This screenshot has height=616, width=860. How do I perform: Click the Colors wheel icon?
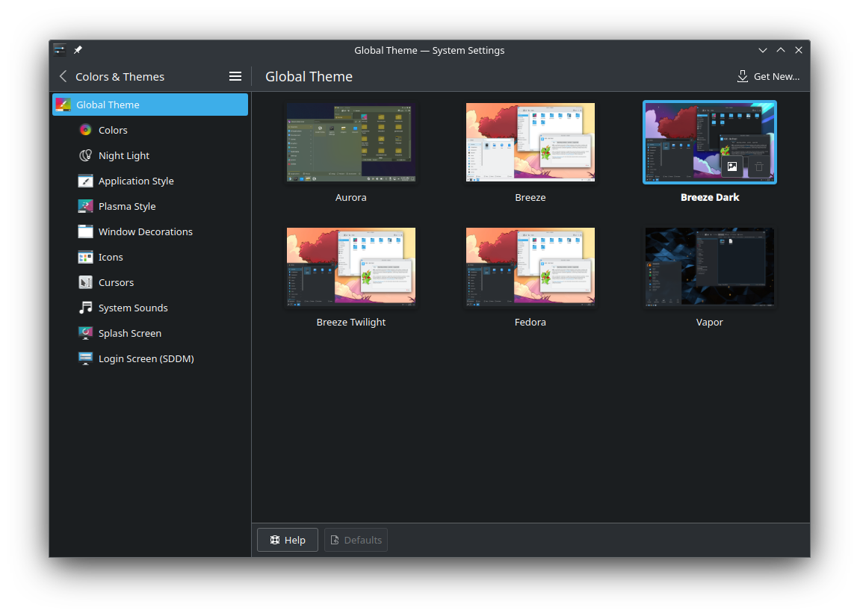[85, 130]
